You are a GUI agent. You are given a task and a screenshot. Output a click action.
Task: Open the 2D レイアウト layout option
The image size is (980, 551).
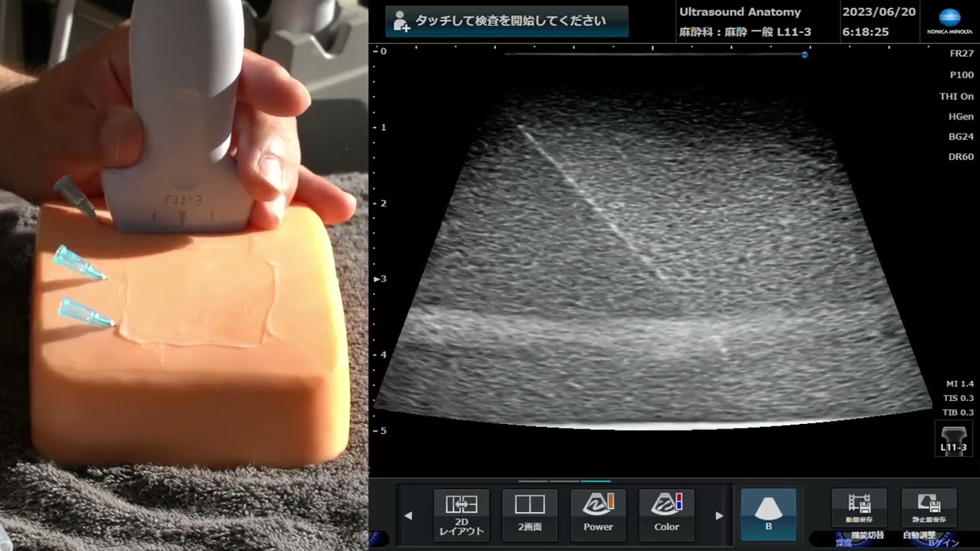pos(462,514)
